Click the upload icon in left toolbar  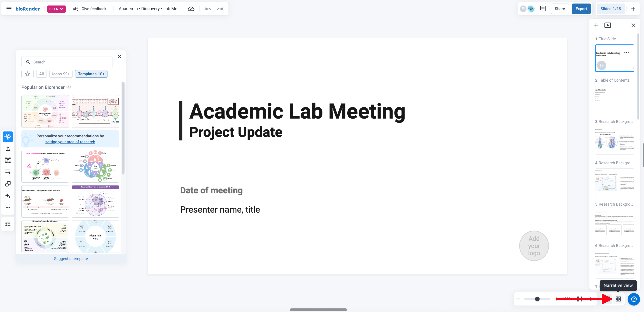tap(8, 149)
